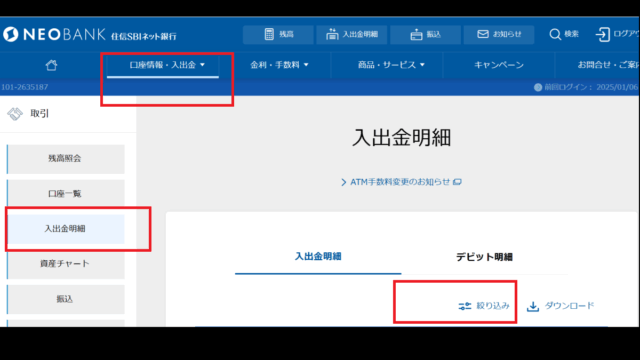640x360 pixels.
Task: Expand the 商品・サービス dropdown menu
Action: pos(391,65)
